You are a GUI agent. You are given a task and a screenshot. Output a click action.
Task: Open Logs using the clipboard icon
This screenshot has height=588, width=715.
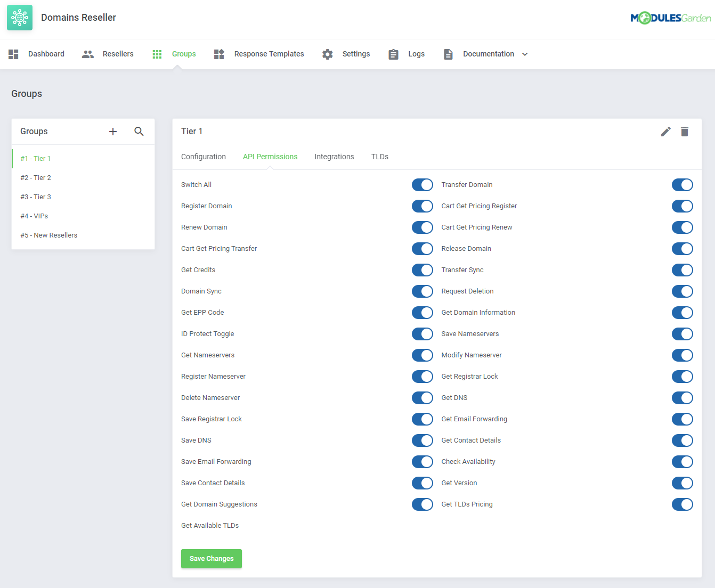click(393, 54)
